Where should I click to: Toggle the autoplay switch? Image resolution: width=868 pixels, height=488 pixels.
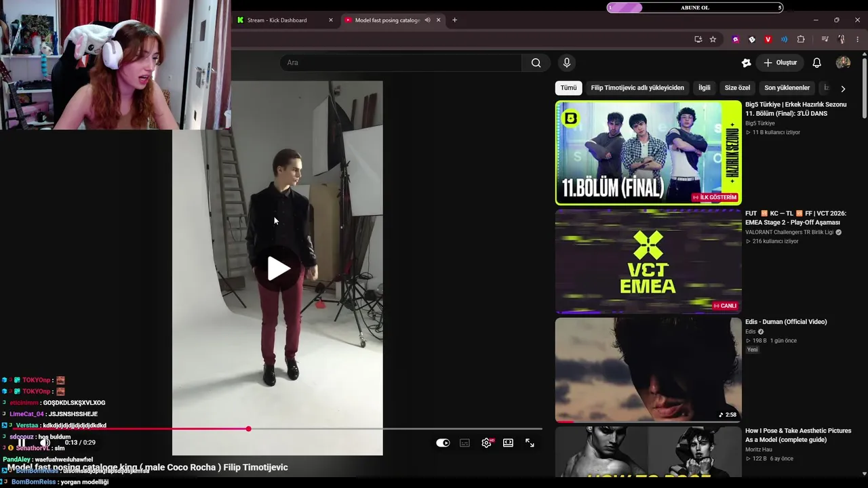(x=443, y=443)
